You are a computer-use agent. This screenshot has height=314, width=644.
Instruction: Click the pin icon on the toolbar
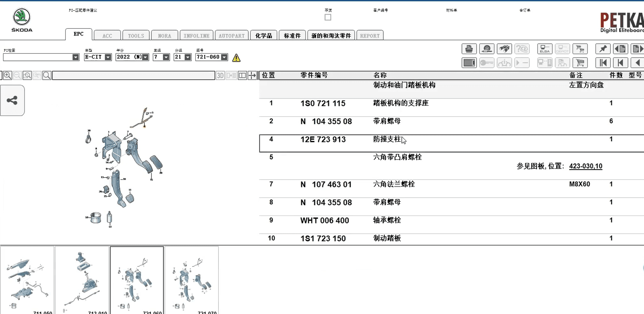pyautogui.click(x=603, y=49)
